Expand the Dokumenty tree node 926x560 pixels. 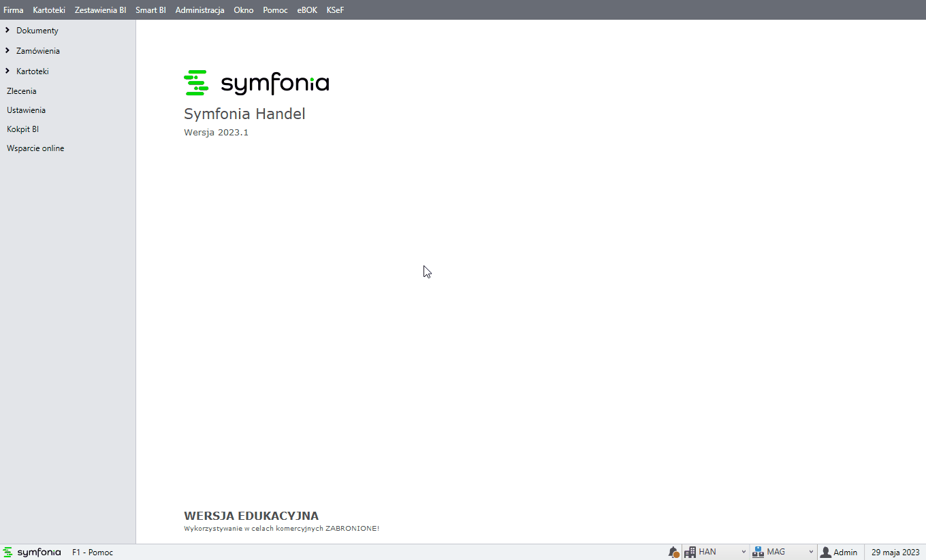tap(7, 31)
